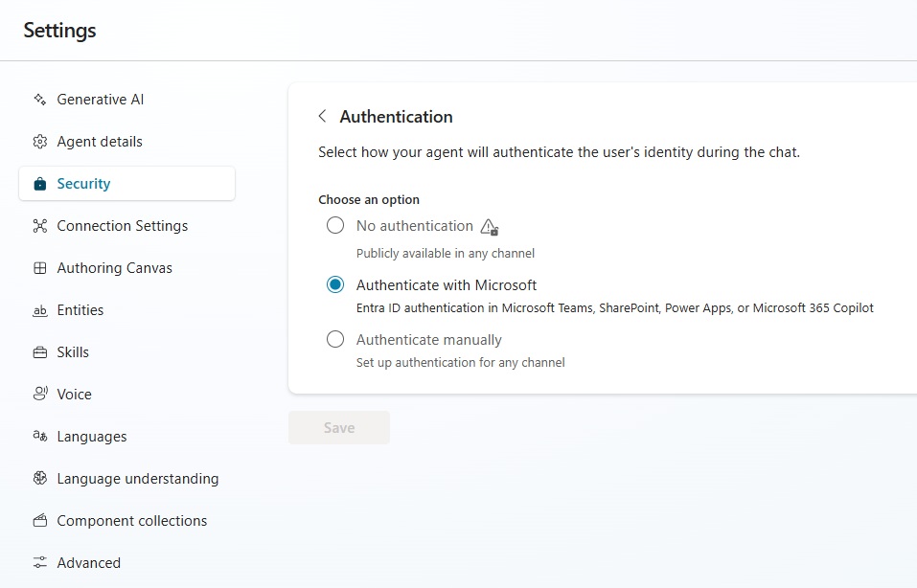Click the Generative AI sparkle icon
This screenshot has width=917, height=588.
click(39, 100)
